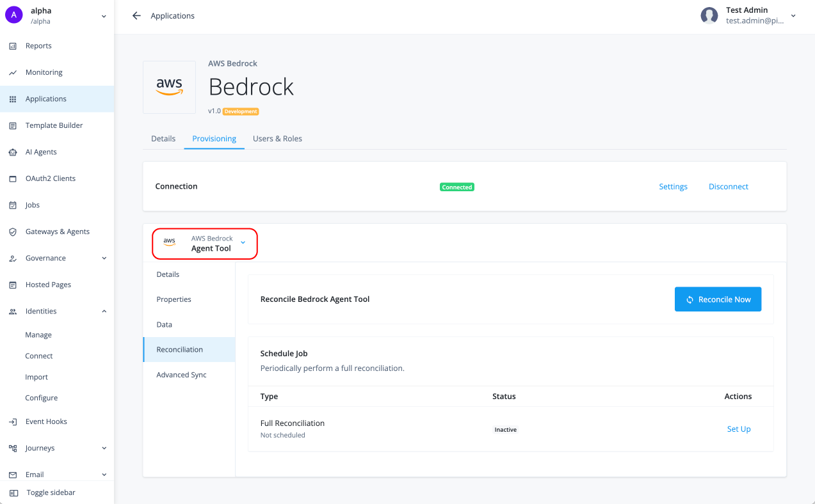Click the Gateways & Agents shield icon
Image resolution: width=815 pixels, height=504 pixels.
(x=13, y=232)
